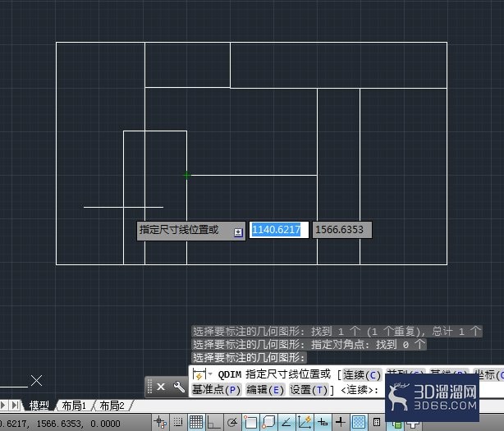Click history line 指定对角点: 找到 0 个
This screenshot has width=504, height=431.
309,344
